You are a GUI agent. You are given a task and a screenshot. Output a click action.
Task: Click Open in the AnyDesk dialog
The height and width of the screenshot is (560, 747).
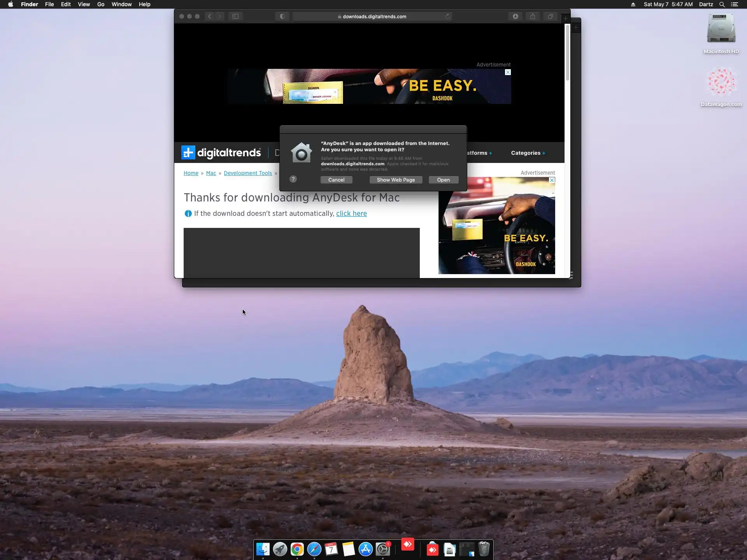tap(443, 180)
